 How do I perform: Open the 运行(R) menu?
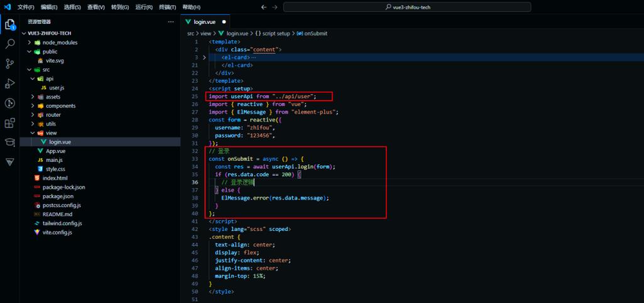coord(144,8)
